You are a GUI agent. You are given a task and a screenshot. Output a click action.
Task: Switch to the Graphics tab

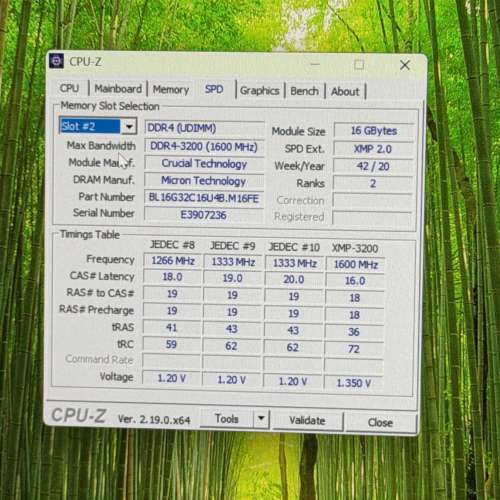260,91
